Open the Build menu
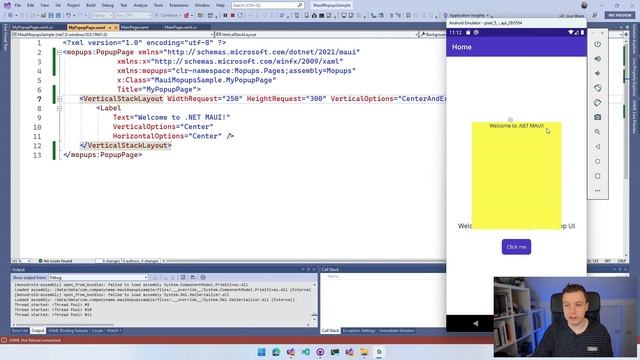Viewport: 640px width, 360px height. (x=91, y=5)
